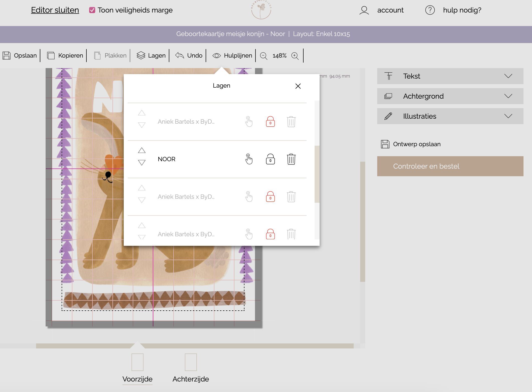Delete the NOOR layer with trash icon
The height and width of the screenshot is (392, 532).
(x=291, y=159)
